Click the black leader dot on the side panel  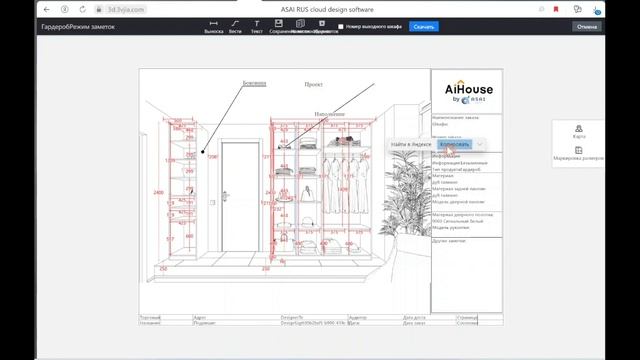pyautogui.click(x=203, y=152)
